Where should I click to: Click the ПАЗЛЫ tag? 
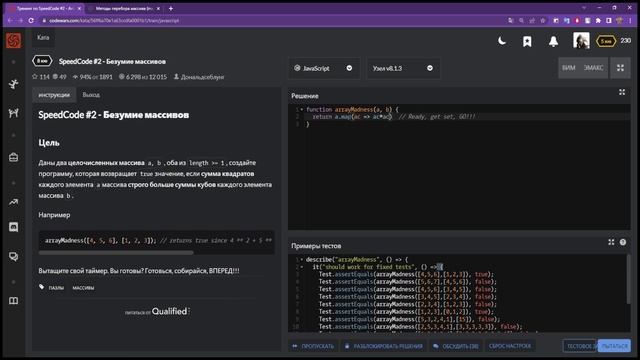tap(56, 288)
